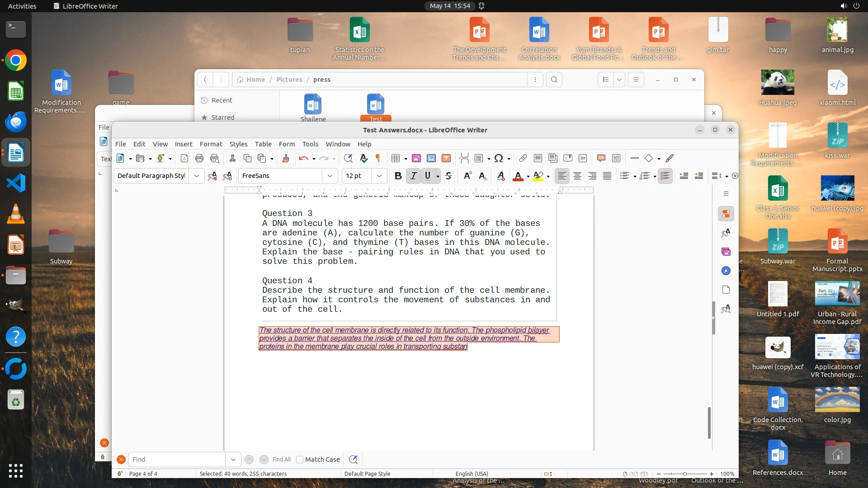This screenshot has width=868, height=488.
Task: Click the Print toolbar icon
Action: [x=199, y=158]
